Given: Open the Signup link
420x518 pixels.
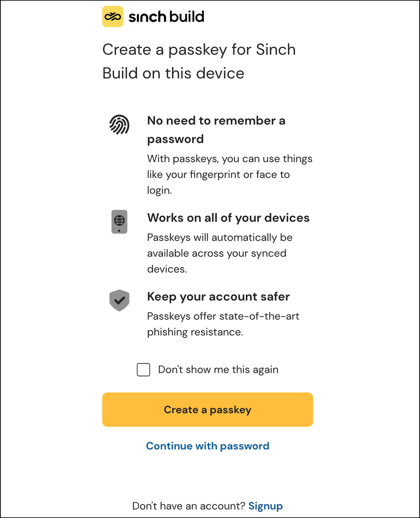Looking at the screenshot, I should [x=265, y=506].
